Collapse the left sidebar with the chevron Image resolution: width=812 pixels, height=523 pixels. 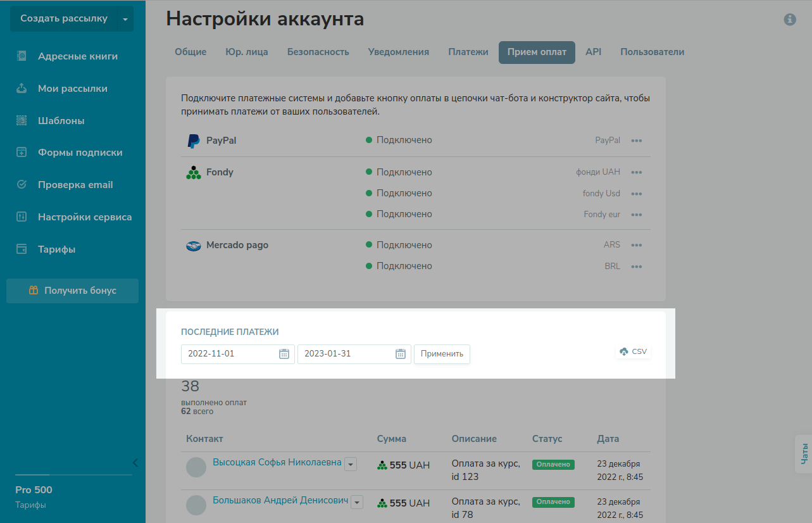coord(135,462)
